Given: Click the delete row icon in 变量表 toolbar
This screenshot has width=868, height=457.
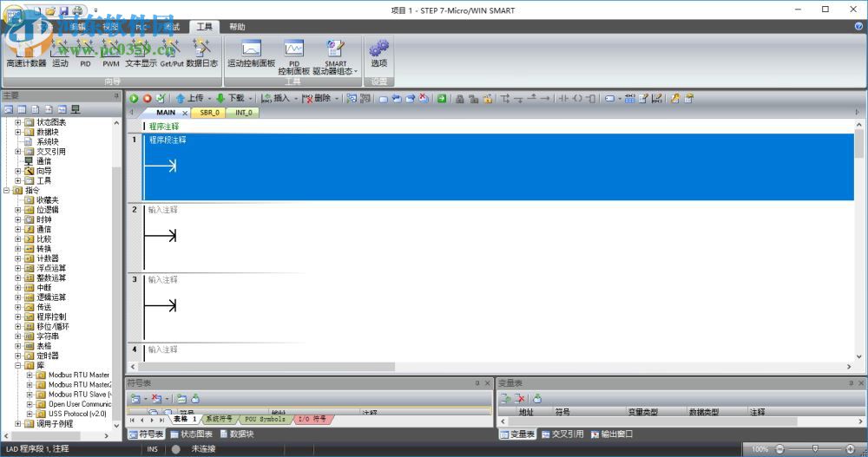Looking at the screenshot, I should (519, 398).
